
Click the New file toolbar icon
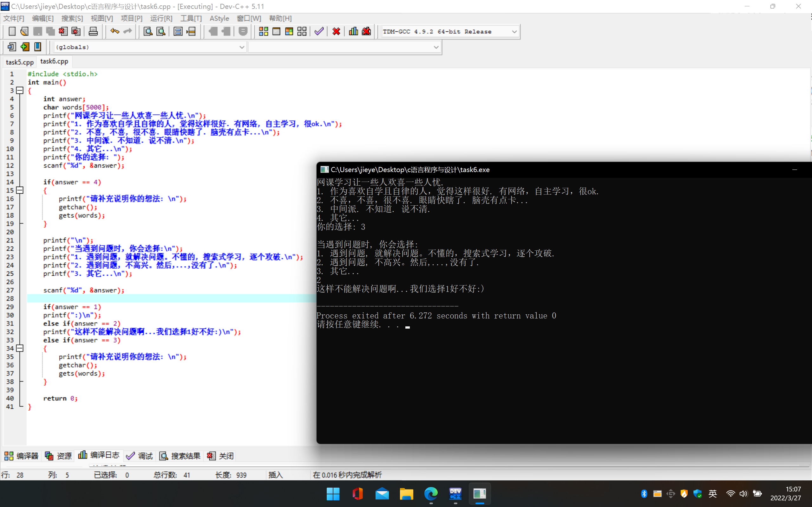12,31
